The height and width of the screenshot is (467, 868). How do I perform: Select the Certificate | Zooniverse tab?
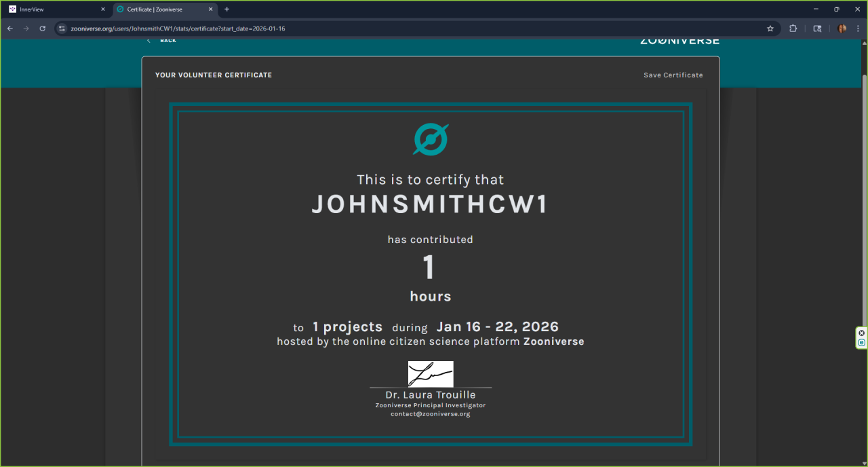pos(164,10)
